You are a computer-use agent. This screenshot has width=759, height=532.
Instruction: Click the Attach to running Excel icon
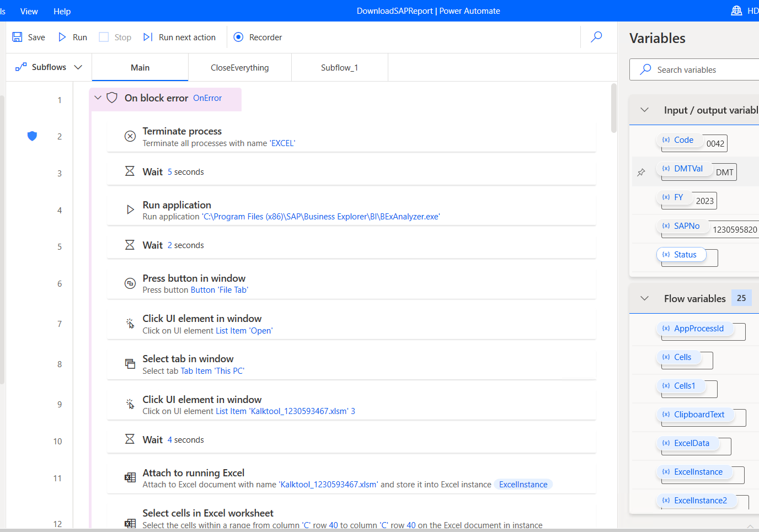[x=130, y=477]
